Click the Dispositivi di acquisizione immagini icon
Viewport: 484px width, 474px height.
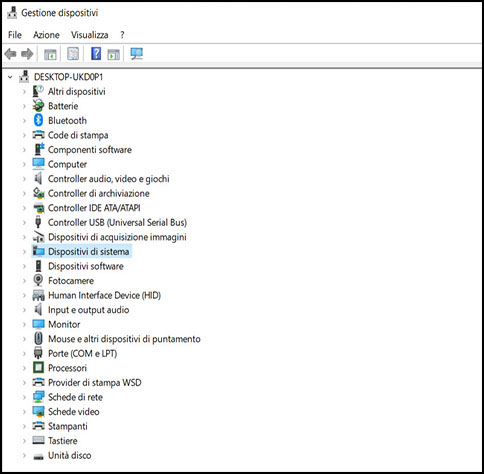pos(39,237)
